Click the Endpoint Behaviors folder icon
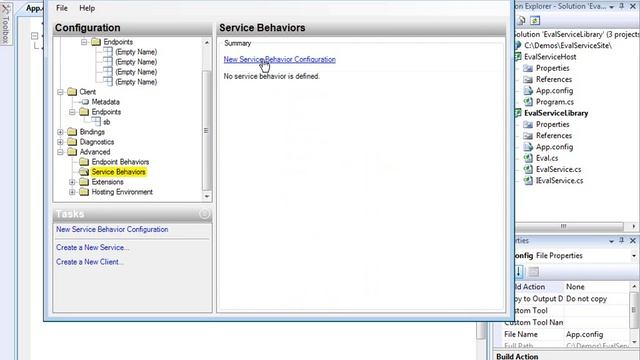640x360 pixels. click(84, 162)
